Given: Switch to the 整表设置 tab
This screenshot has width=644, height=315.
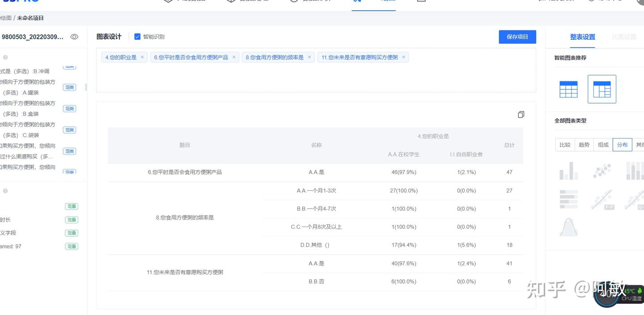Looking at the screenshot, I should coord(582,37).
